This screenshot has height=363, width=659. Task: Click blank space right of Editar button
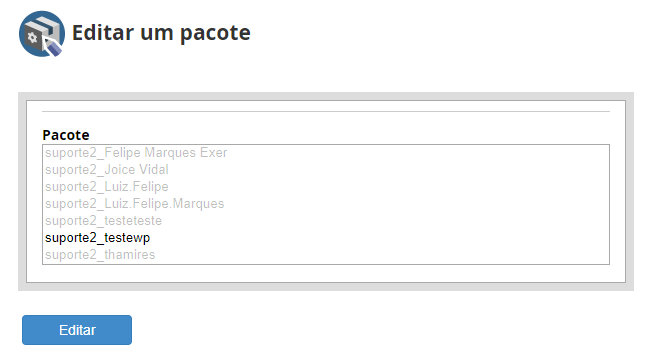point(378,330)
